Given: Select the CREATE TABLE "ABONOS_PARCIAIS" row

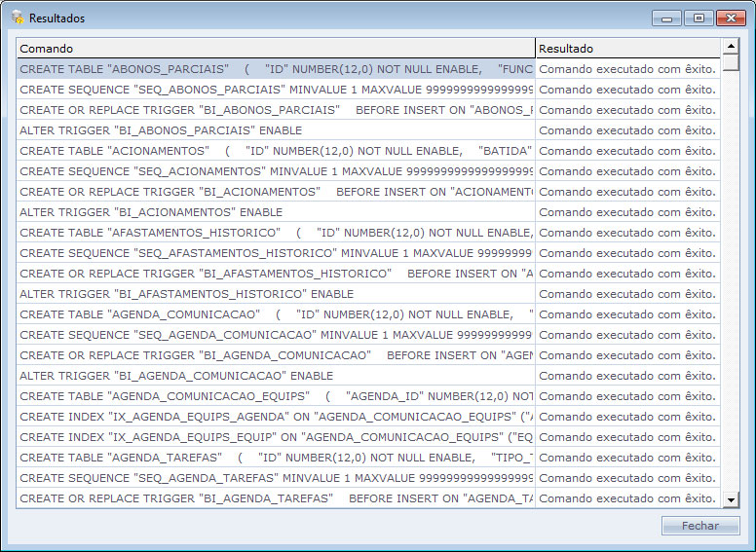Looking at the screenshot, I should pos(275,69).
